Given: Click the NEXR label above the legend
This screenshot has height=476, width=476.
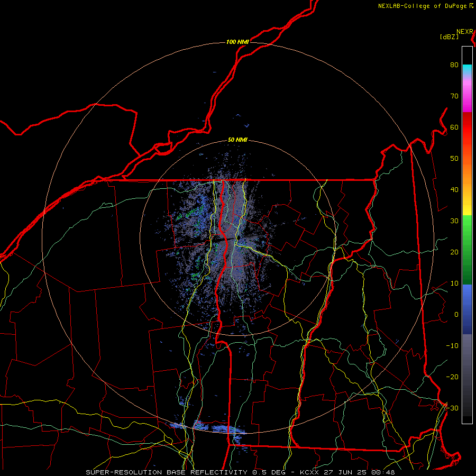Looking at the screenshot, I should (x=465, y=32).
